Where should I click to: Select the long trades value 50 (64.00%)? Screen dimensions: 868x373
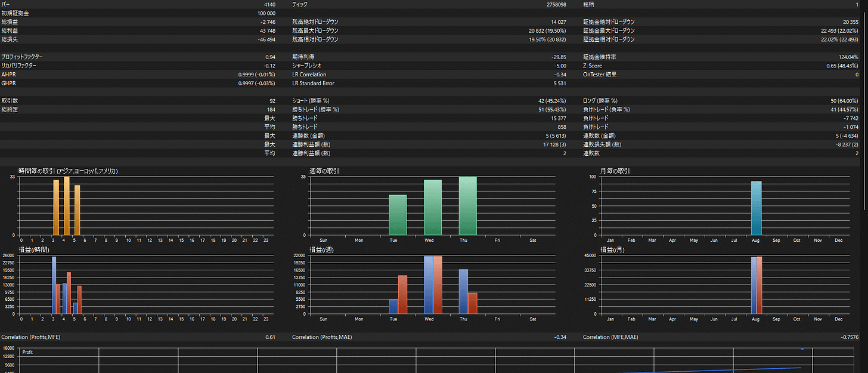(845, 101)
